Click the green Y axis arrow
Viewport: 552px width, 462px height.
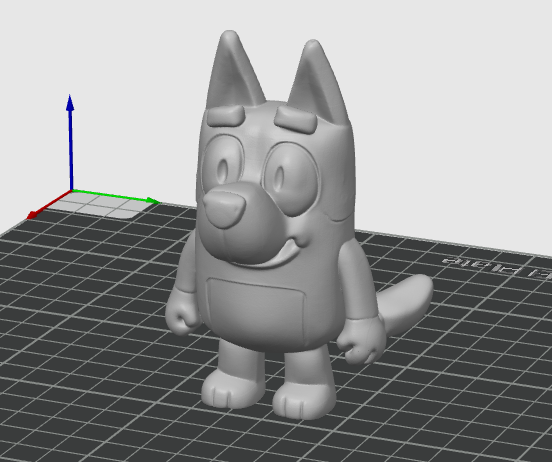[x=116, y=196]
